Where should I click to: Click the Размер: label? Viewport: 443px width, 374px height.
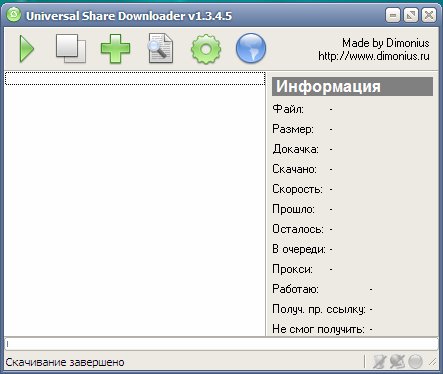[293, 129]
